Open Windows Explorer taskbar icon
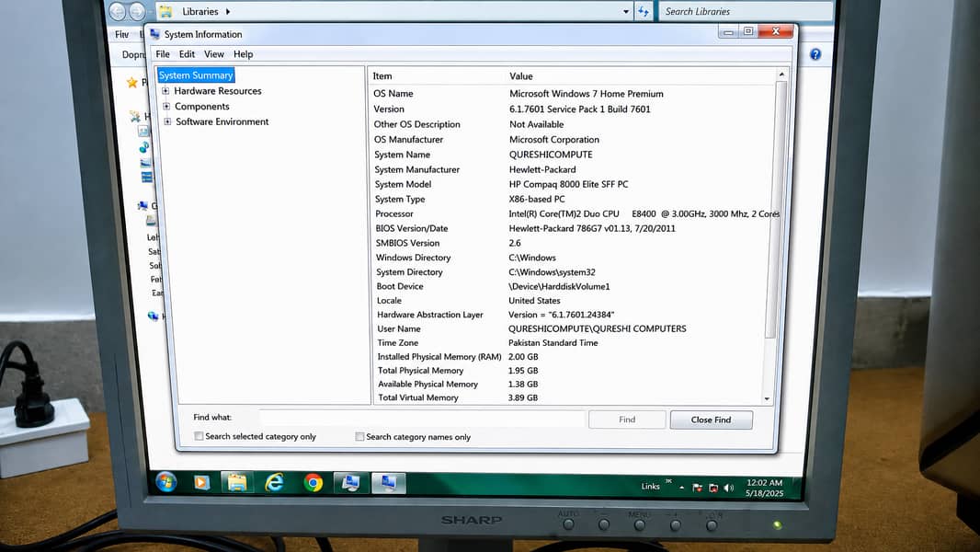This screenshot has width=980, height=552. coord(237,483)
